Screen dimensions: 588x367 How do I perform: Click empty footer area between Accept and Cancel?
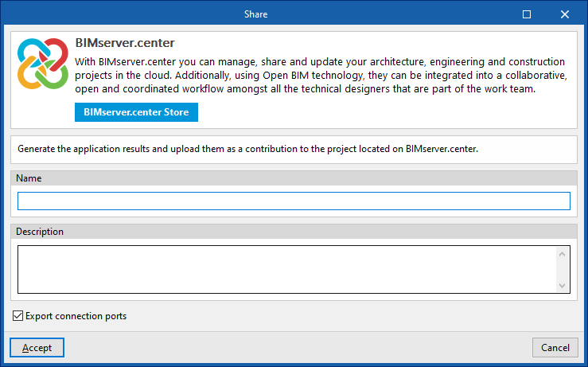294,348
